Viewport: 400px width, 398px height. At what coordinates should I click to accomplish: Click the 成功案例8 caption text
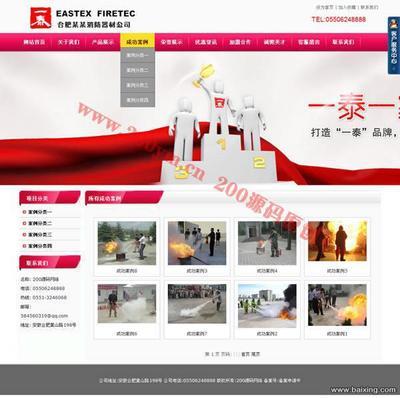coord(127,271)
